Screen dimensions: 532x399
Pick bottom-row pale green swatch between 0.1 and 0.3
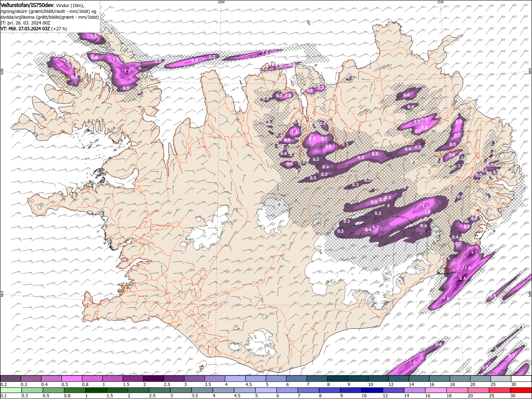tap(11, 390)
